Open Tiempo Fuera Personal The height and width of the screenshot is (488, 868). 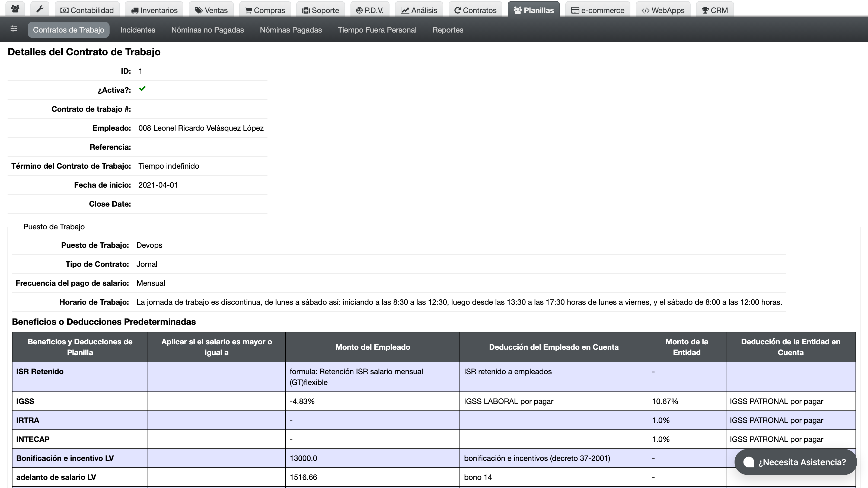[x=377, y=30]
